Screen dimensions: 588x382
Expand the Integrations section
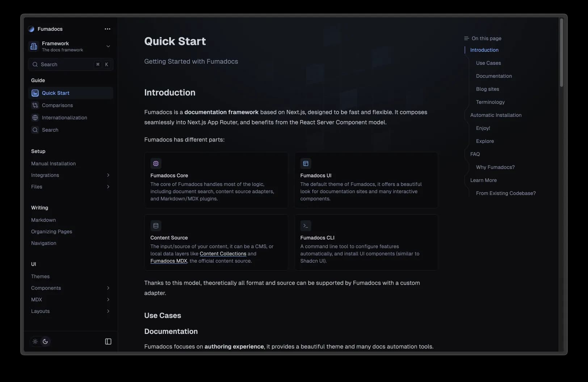coord(108,175)
